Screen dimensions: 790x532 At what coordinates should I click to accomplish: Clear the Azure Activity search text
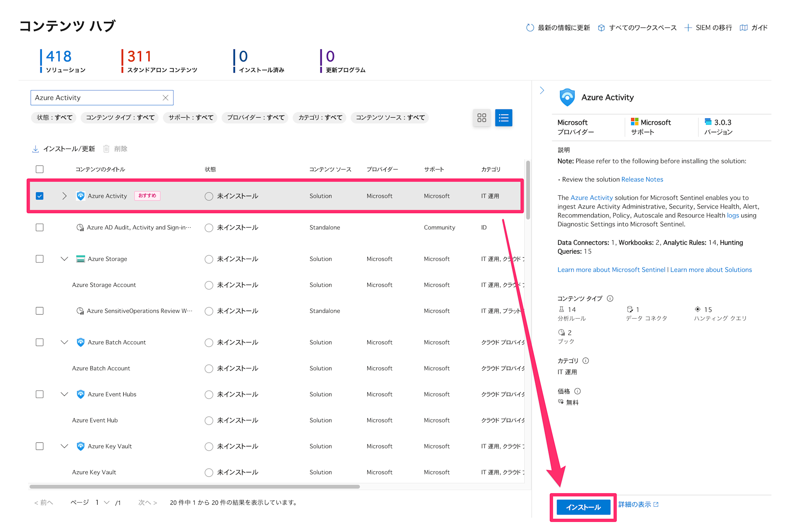(166, 98)
